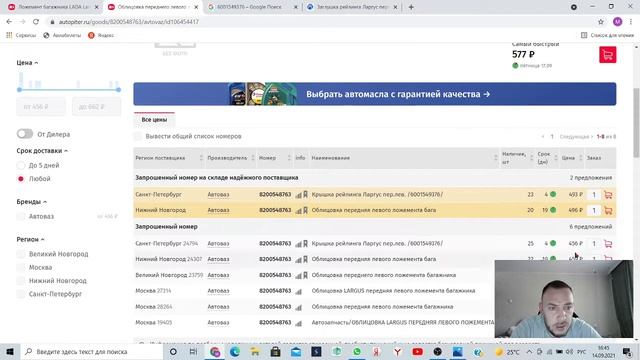This screenshot has height=360, width=640.
Task: Select the 'Все цены' tab
Action: [154, 120]
